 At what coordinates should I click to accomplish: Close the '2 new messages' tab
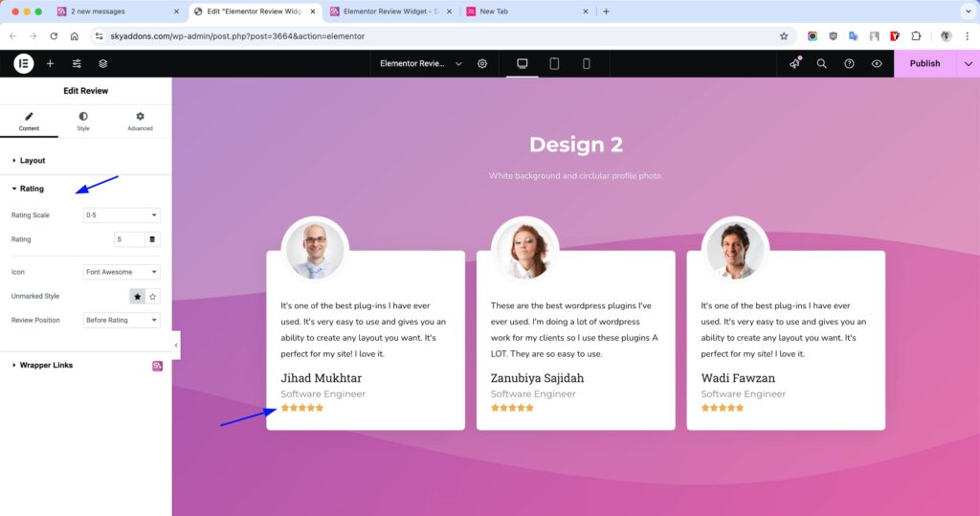[176, 11]
